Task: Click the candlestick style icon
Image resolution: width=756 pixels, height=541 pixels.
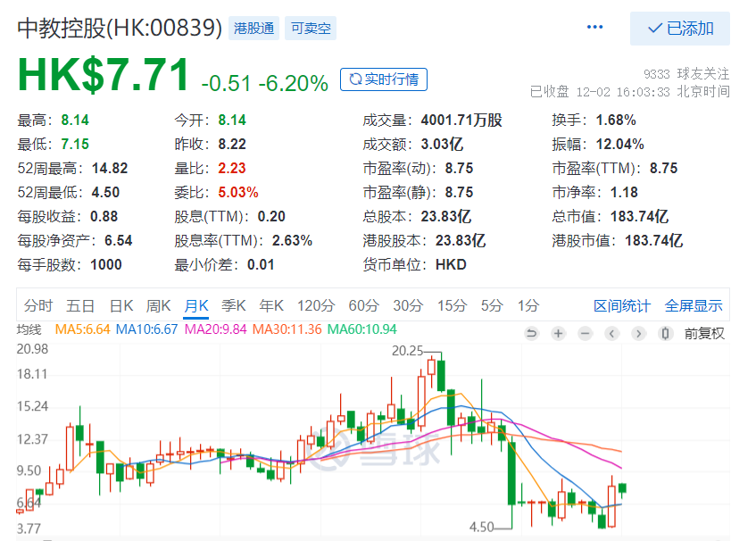Action: click(665, 333)
